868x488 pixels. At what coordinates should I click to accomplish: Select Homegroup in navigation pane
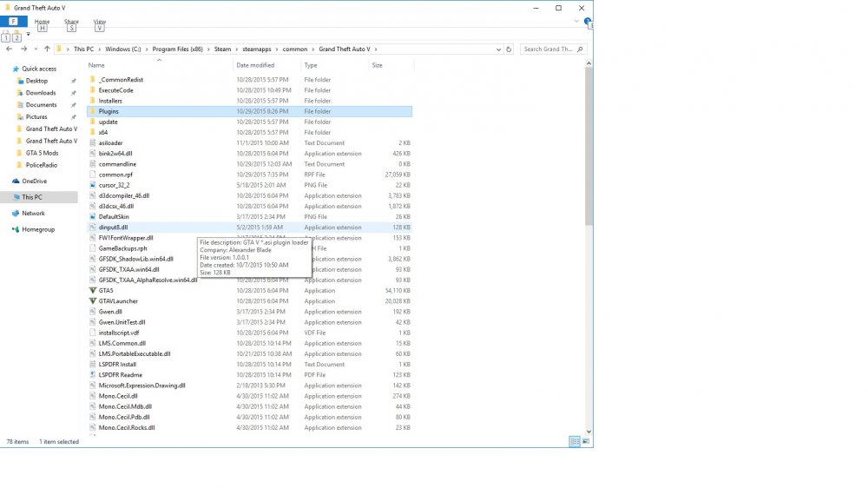[x=38, y=229]
